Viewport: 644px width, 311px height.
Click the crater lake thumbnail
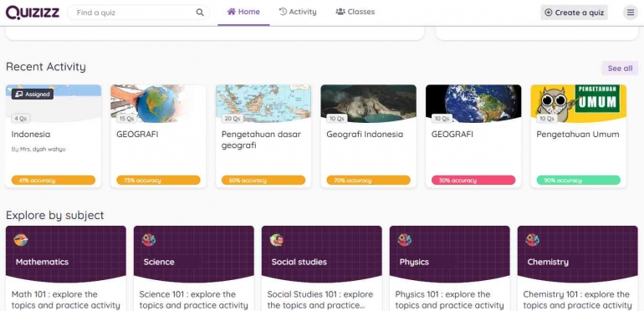368,104
